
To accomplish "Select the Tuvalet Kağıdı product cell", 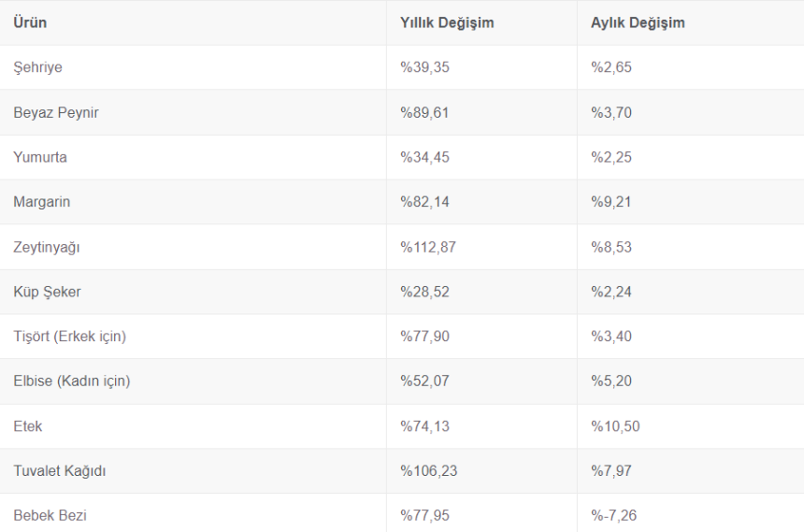I will coord(59,471).
